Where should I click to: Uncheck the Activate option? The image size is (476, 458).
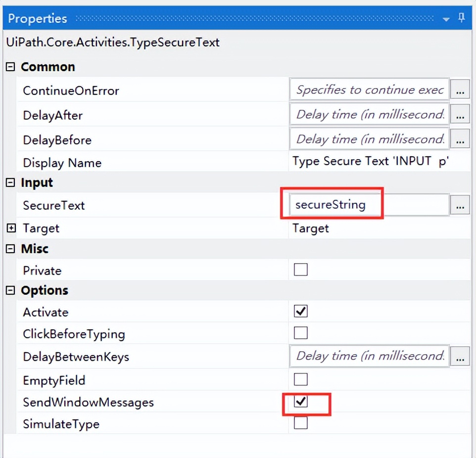301,312
